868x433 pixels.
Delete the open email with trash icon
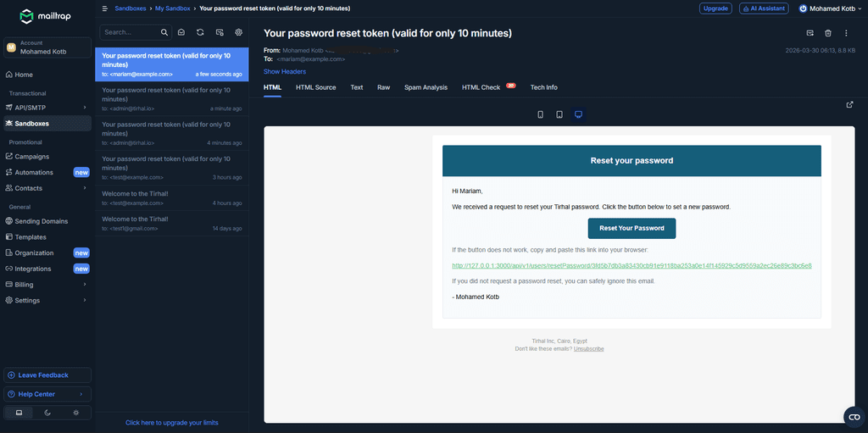click(x=828, y=33)
